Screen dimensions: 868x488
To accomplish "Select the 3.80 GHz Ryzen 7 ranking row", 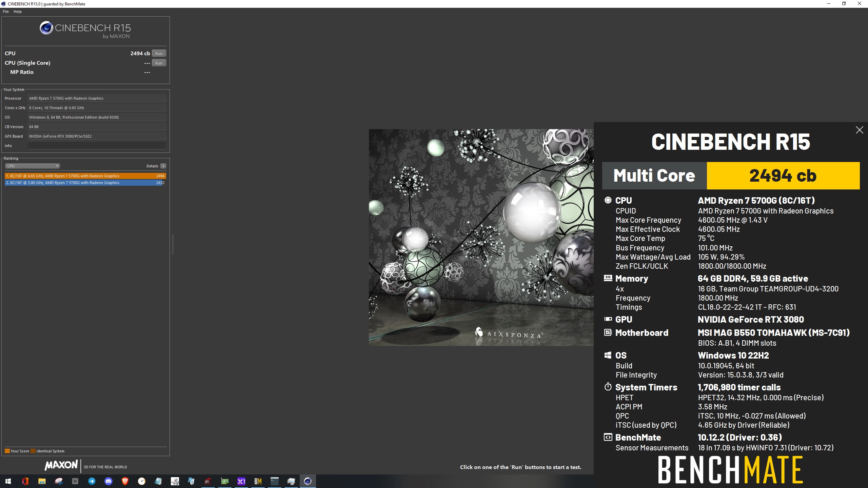I will point(85,183).
